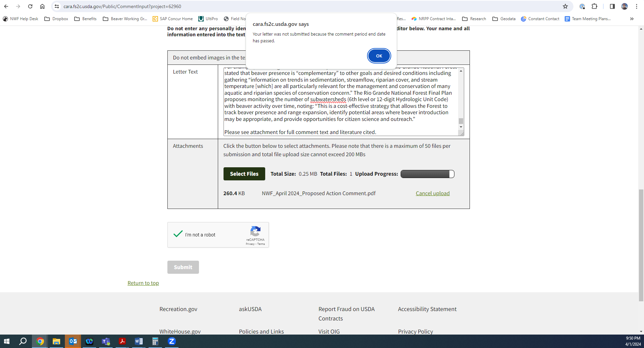Open site information icon in address bar
Image resolution: width=644 pixels, height=348 pixels.
click(x=57, y=6)
